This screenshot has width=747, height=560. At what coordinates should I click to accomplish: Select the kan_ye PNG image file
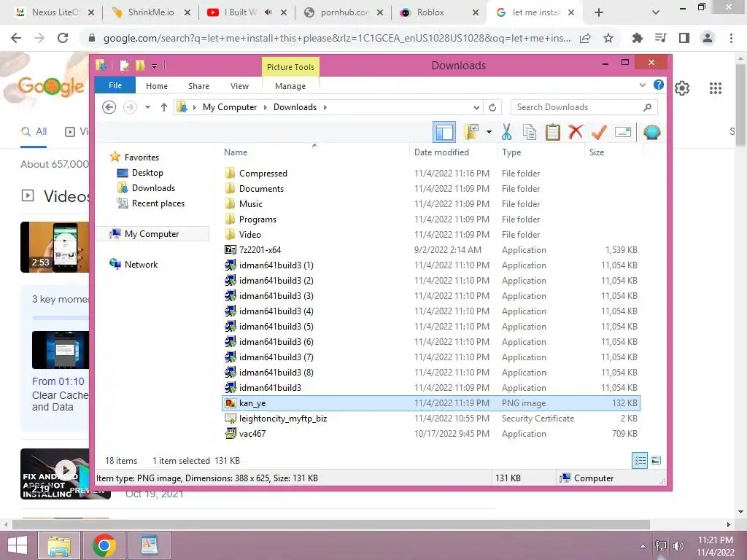pos(431,402)
